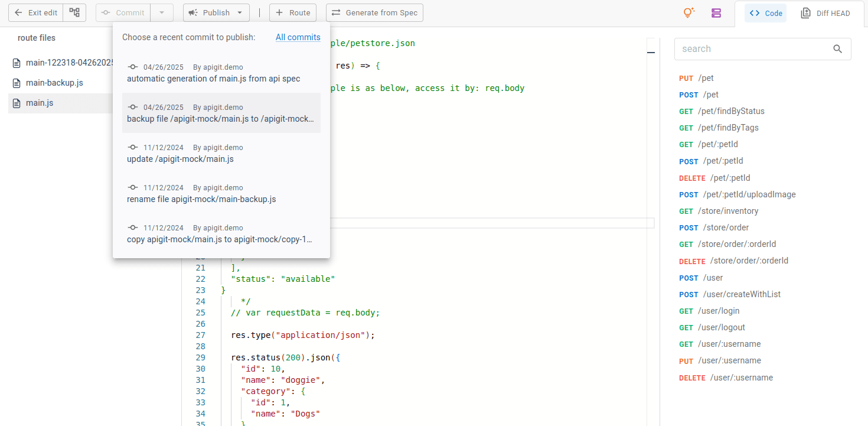868x426 pixels.
Task: Open the All commits link
Action: [298, 37]
